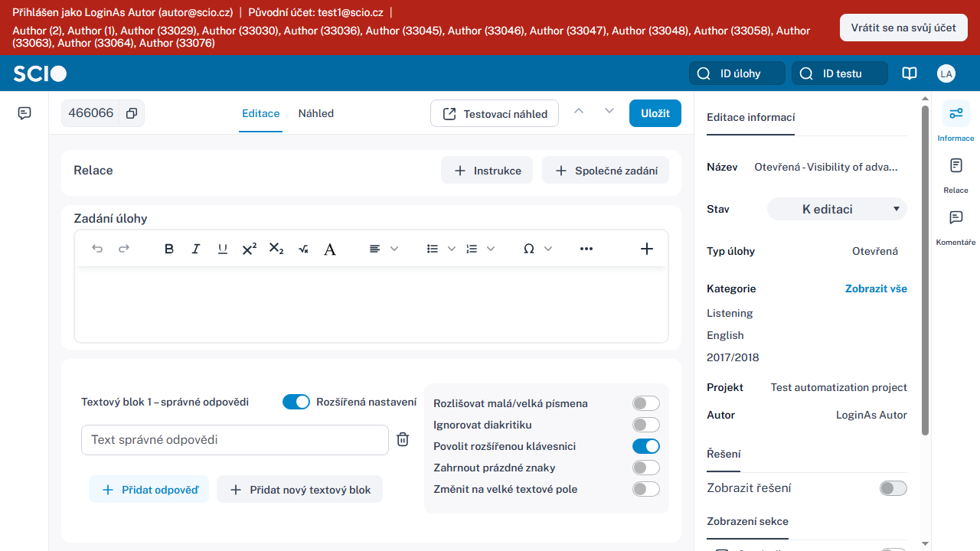Click the text alignment icon
The image size is (980, 551).
pos(374,249)
